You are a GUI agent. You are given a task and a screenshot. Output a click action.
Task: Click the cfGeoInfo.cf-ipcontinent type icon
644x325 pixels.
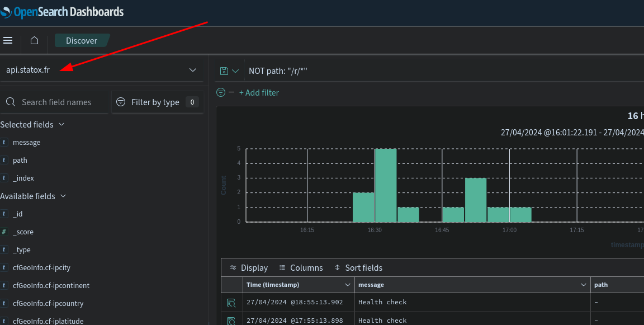pos(4,285)
